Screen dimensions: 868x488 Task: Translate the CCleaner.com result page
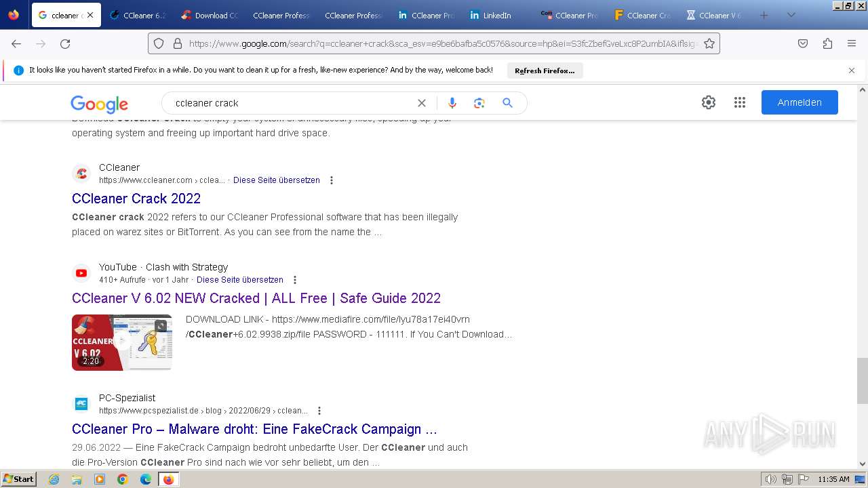pos(277,180)
